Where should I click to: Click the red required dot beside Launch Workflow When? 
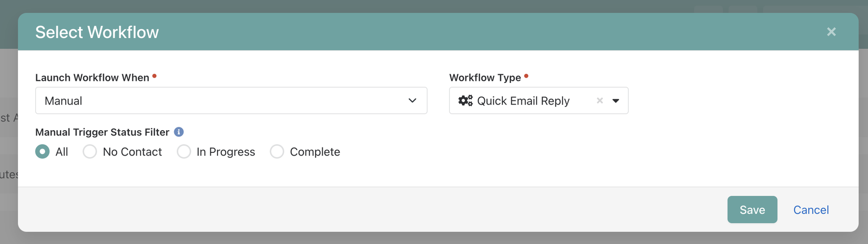(154, 76)
